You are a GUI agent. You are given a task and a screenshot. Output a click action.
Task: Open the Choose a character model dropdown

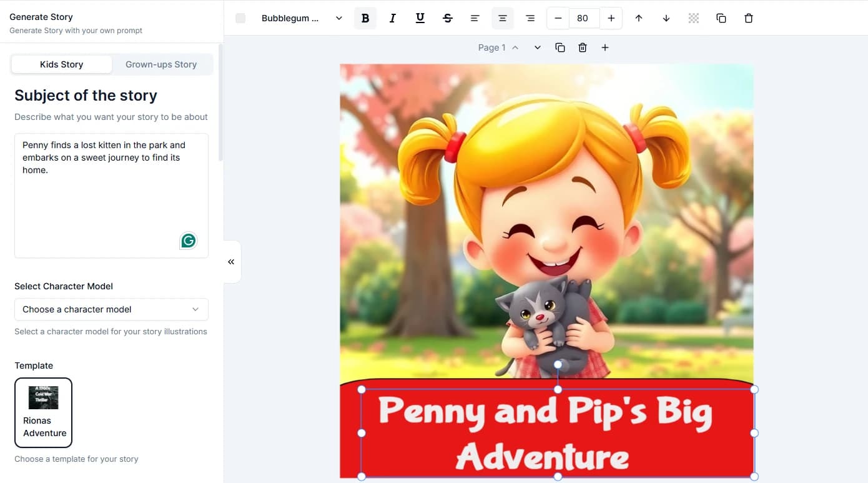[111, 309]
